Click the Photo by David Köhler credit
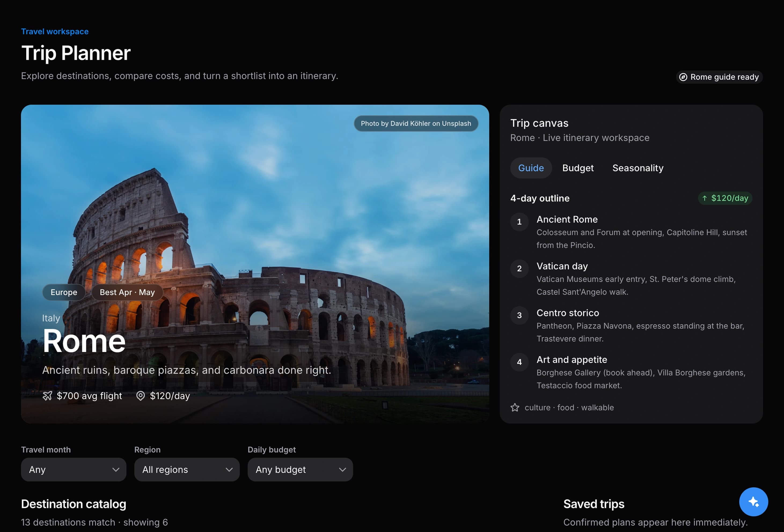The image size is (784, 532). (416, 123)
